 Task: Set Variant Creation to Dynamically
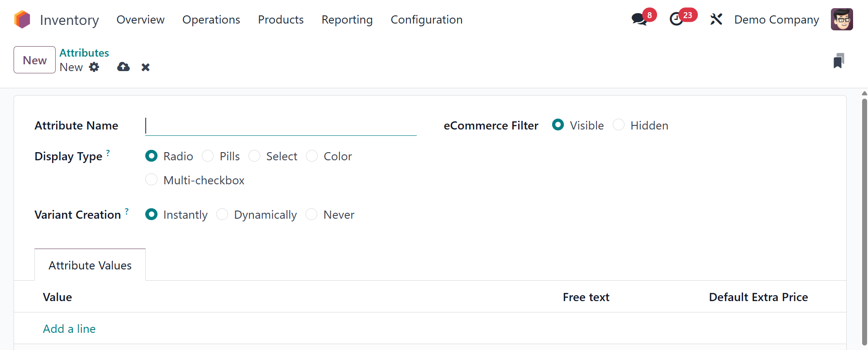coord(222,215)
